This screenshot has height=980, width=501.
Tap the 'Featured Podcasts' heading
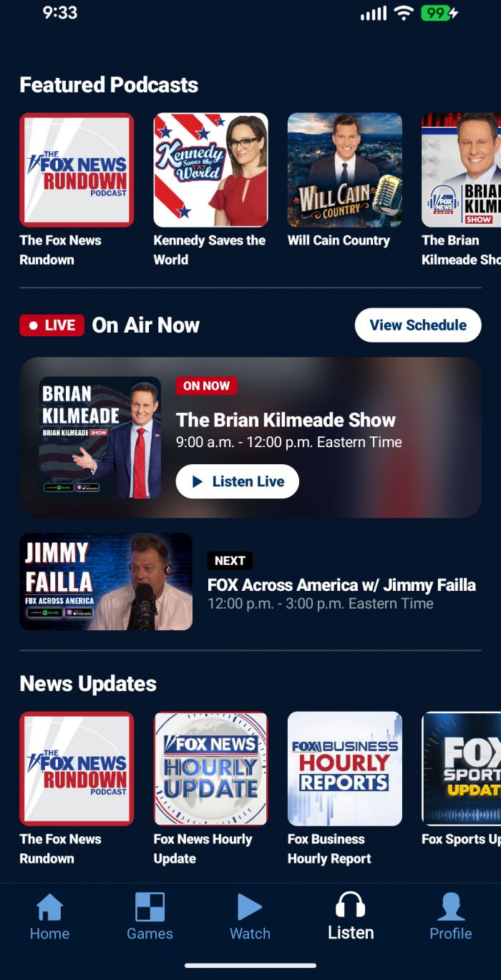point(109,85)
